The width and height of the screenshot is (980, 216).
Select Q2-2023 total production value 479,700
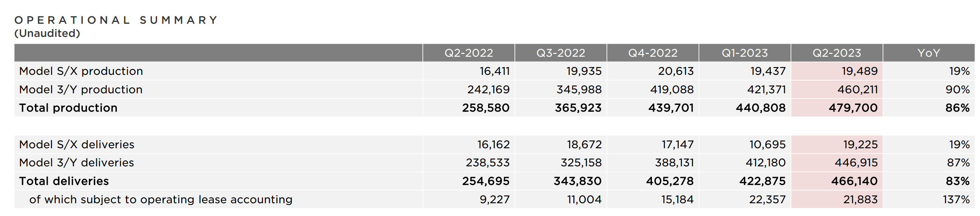(x=853, y=108)
